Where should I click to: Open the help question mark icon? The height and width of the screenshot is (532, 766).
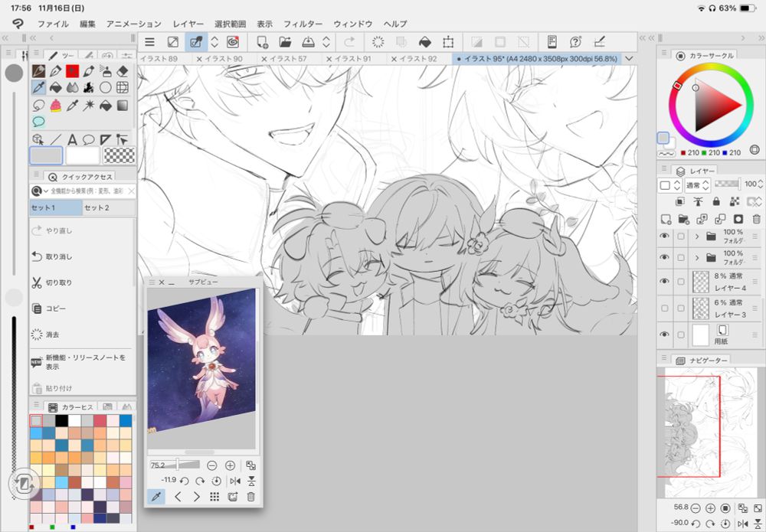[x=575, y=42]
